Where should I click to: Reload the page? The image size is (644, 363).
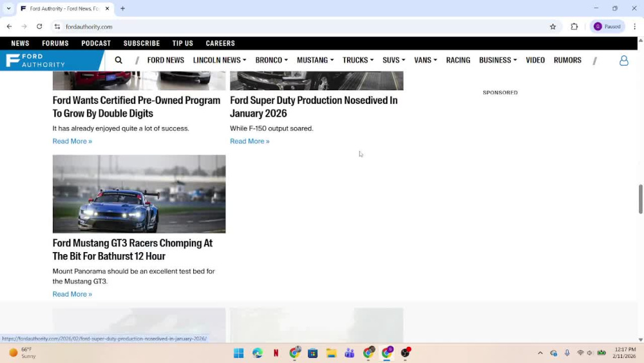click(39, 26)
